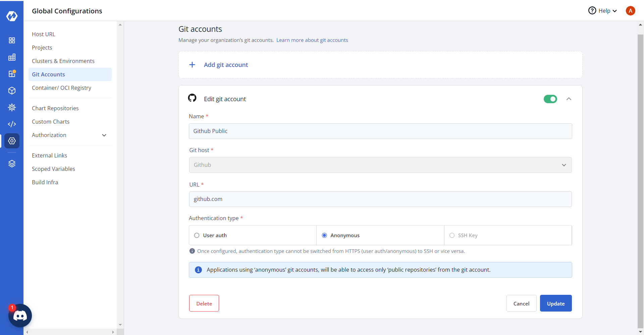Select User auth authentication type

coord(197,236)
